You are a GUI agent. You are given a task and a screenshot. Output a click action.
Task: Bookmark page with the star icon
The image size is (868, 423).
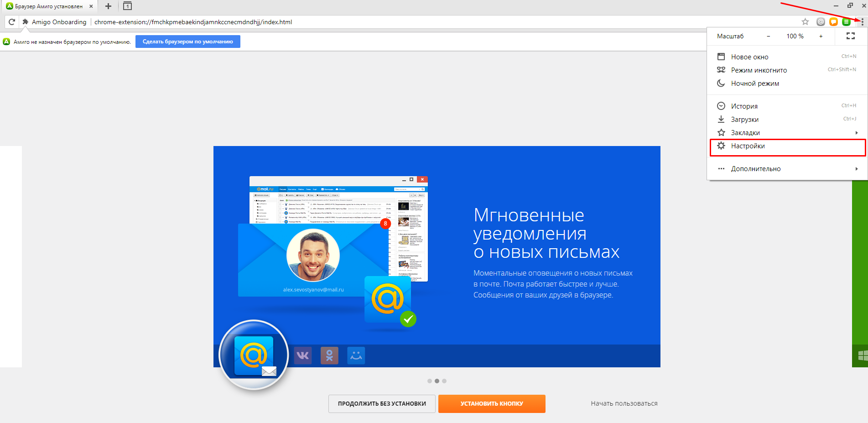(x=805, y=22)
